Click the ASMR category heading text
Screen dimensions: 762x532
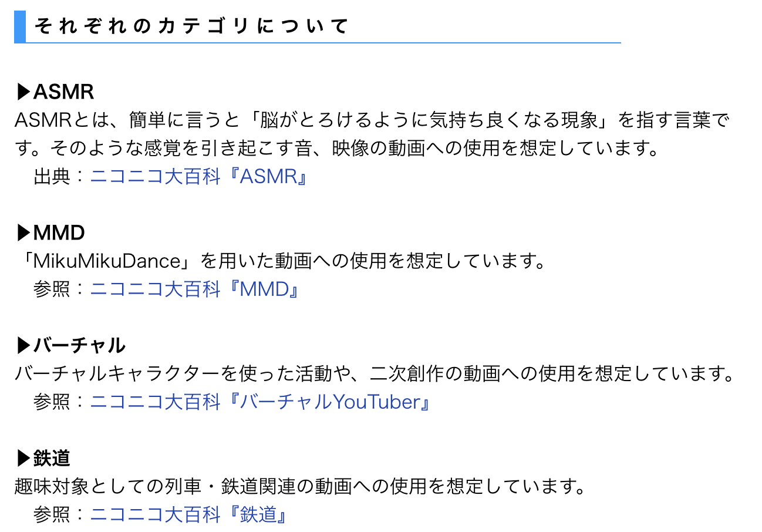[x=63, y=92]
